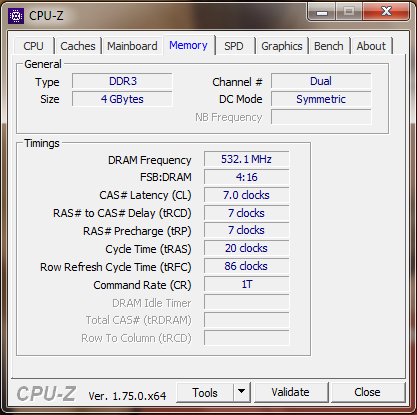The image size is (417, 415).
Task: Click the version text Ver. 1.75.0.x64
Action: (x=127, y=396)
